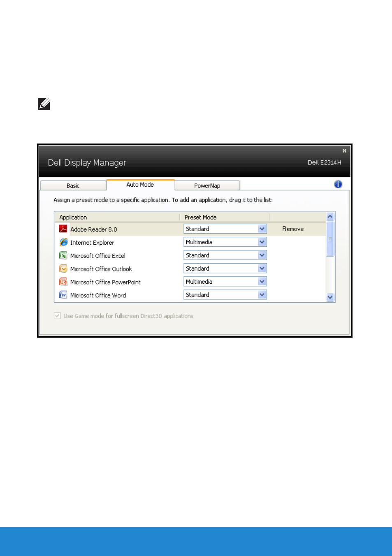392x556 pixels.
Task: Select the Adobe Reader 8.0 row text
Action: click(93, 229)
